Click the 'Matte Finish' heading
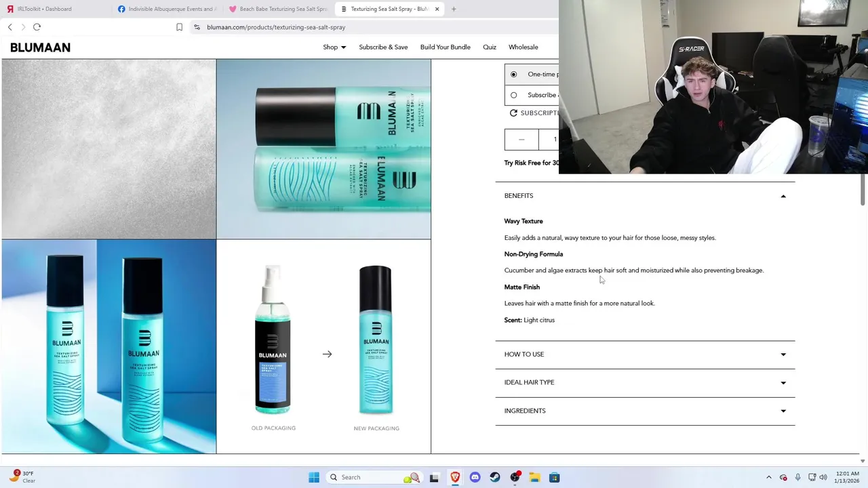The width and height of the screenshot is (868, 488). coord(522,287)
